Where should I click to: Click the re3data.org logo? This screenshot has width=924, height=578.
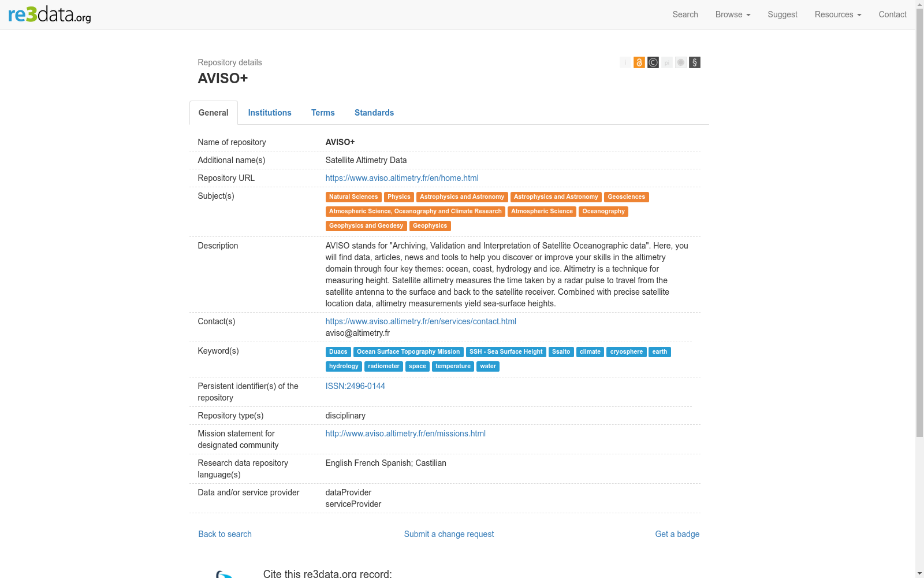point(50,14)
